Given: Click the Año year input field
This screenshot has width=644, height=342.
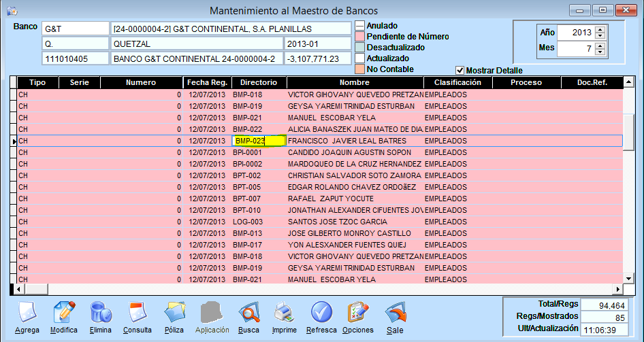Looking at the screenshot, I should pos(575,33).
